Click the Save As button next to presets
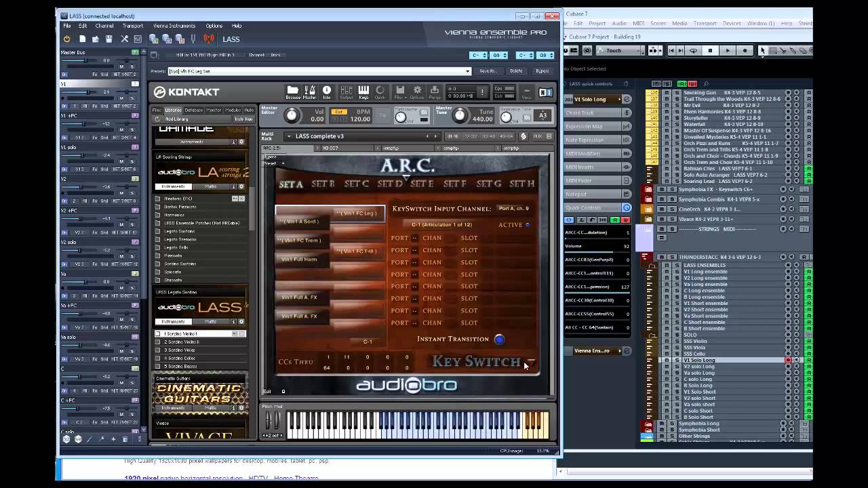868x488 pixels. tap(488, 71)
